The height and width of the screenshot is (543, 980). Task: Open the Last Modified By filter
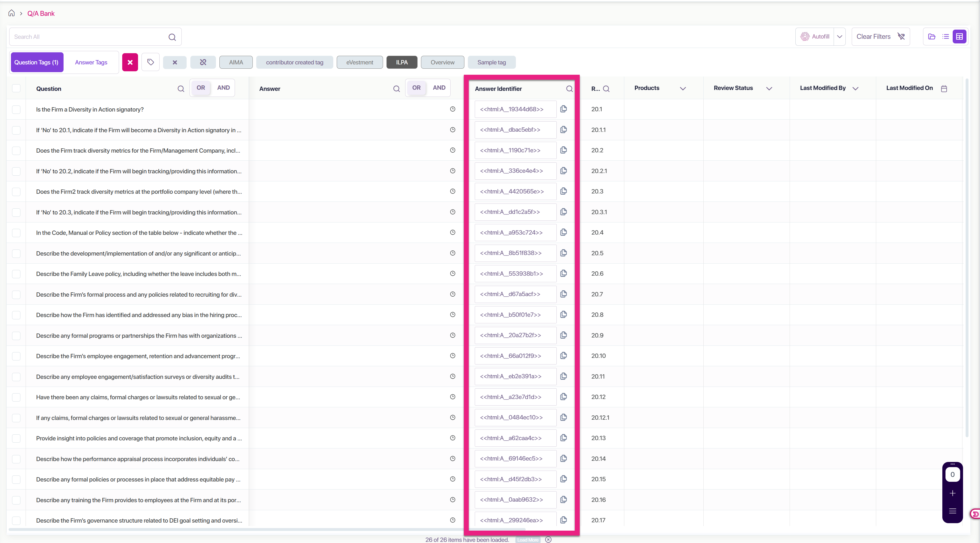855,89
